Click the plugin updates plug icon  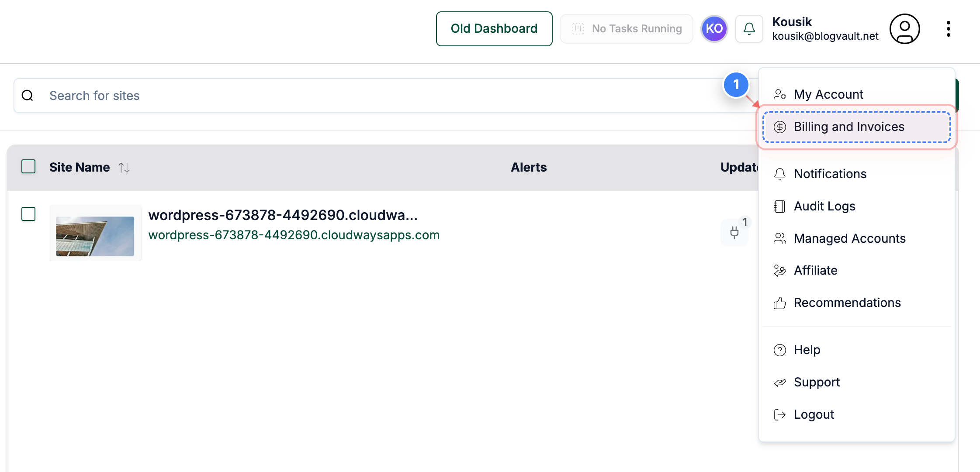pyautogui.click(x=734, y=232)
